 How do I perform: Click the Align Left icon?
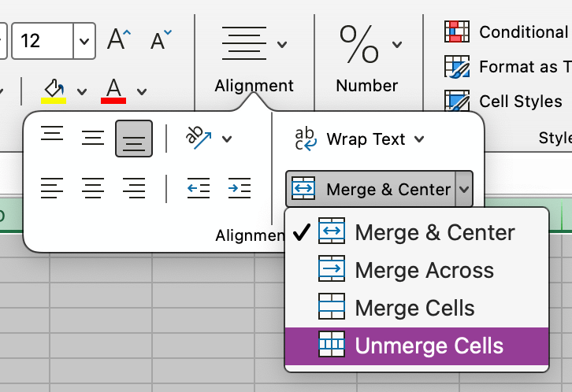tap(52, 188)
